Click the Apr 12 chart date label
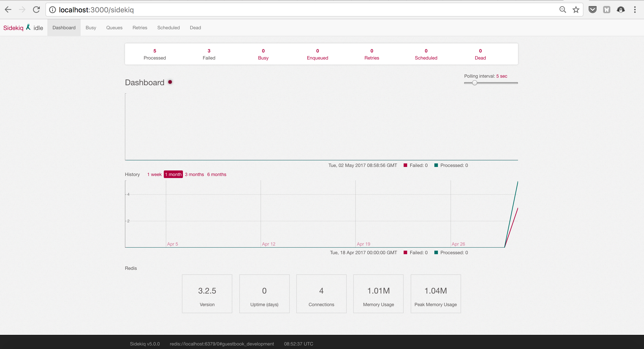This screenshot has width=644, height=349. coord(269,244)
